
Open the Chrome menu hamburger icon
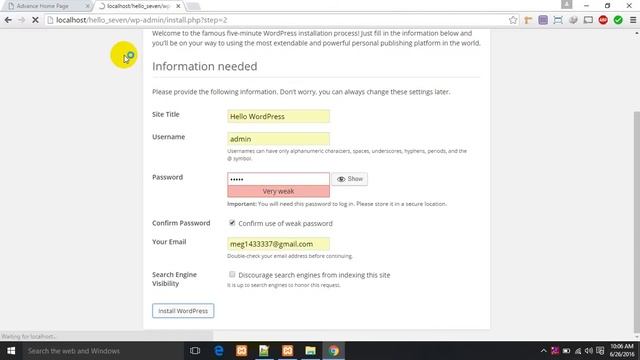[x=633, y=20]
